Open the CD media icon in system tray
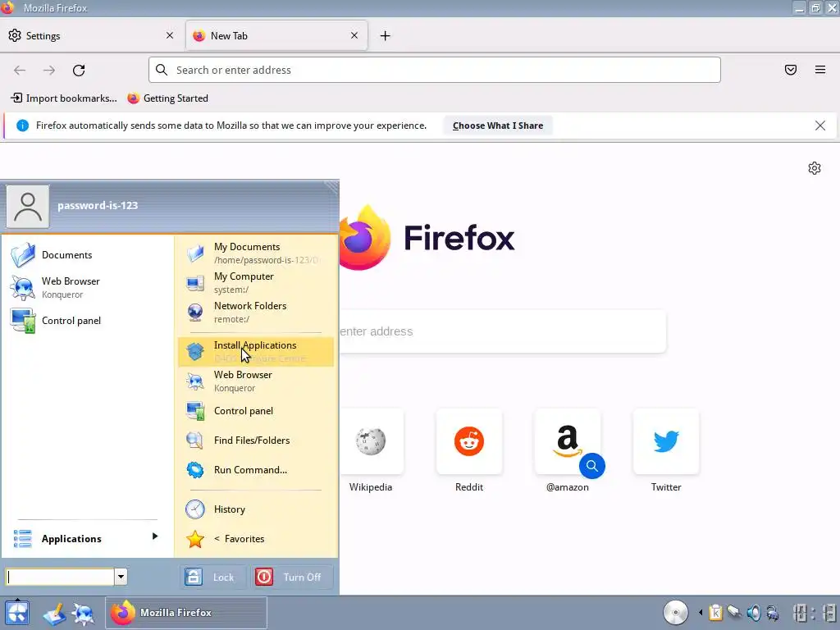 pyautogui.click(x=676, y=612)
